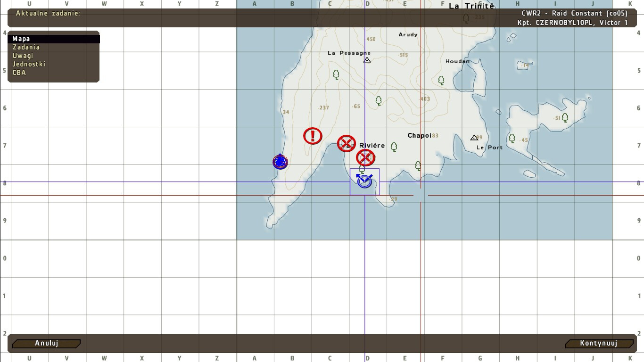
Task: Click the tree icon below Houdan
Action: pyautogui.click(x=441, y=80)
